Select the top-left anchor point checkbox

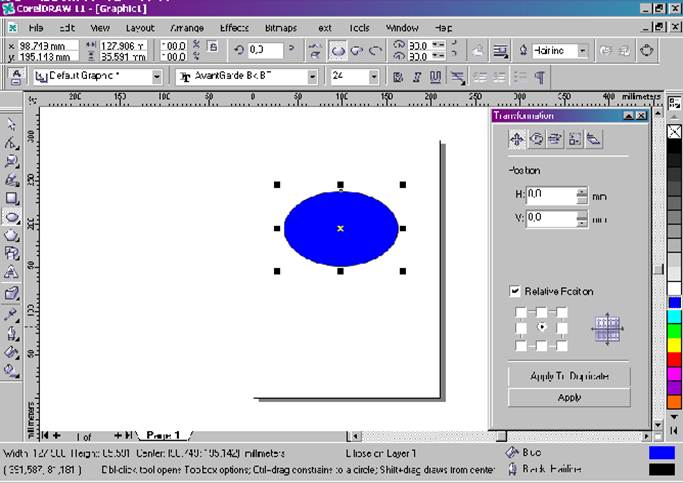coord(521,312)
